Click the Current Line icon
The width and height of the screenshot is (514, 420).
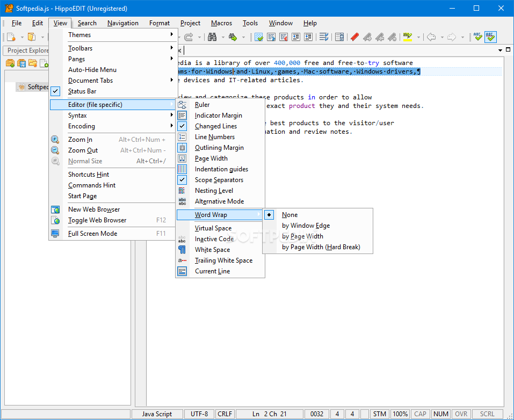tap(182, 271)
